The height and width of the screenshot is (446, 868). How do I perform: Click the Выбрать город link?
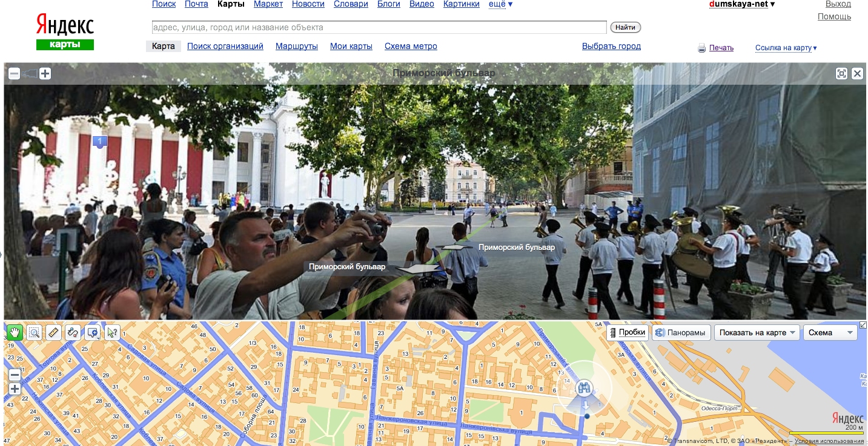(611, 46)
